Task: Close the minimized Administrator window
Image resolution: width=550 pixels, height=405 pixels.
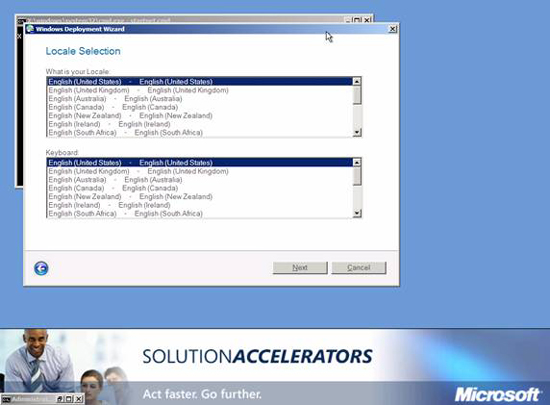Action: point(79,399)
